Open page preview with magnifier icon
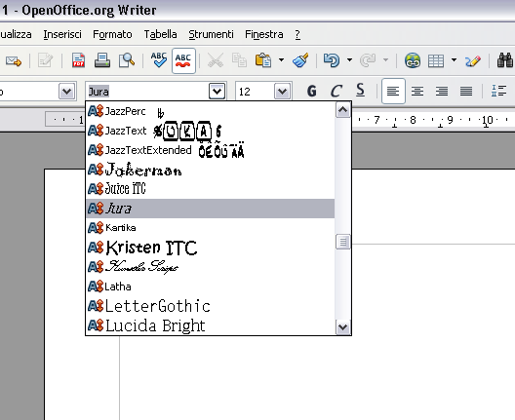Image resolution: width=515 pixels, height=420 pixels. coord(127,60)
